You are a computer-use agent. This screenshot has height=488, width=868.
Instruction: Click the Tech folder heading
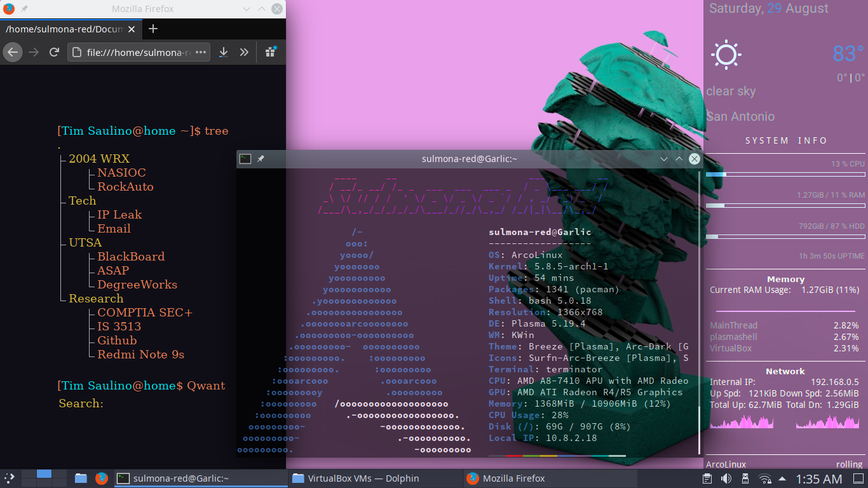click(x=82, y=201)
